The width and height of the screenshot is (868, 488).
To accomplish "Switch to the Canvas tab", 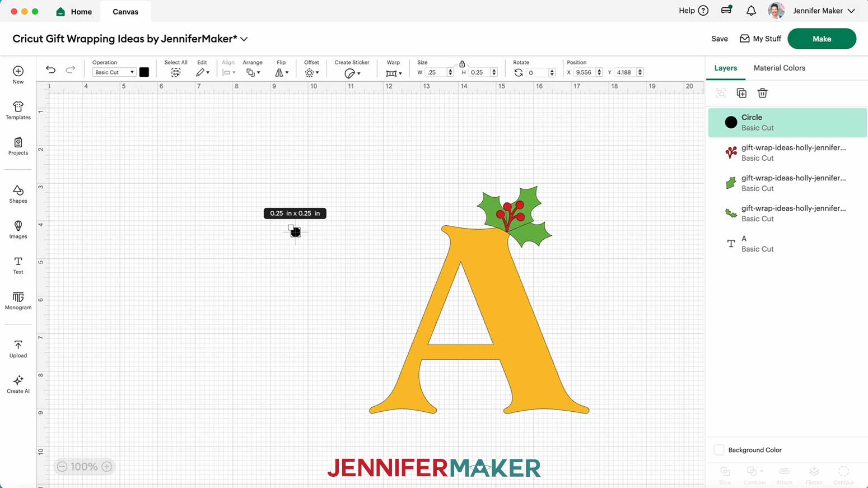I will pyautogui.click(x=125, y=11).
